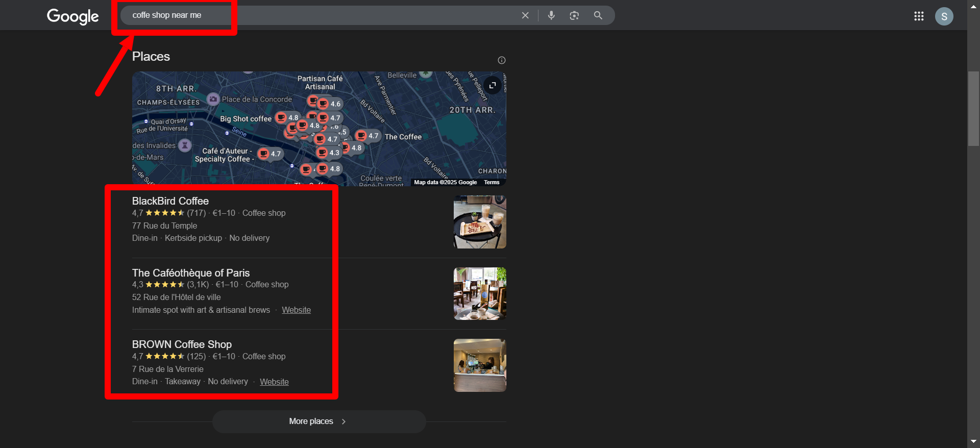Image resolution: width=980 pixels, height=448 pixels.
Task: Click address 52 Rue de l'Hôtel de ville
Action: 177,297
